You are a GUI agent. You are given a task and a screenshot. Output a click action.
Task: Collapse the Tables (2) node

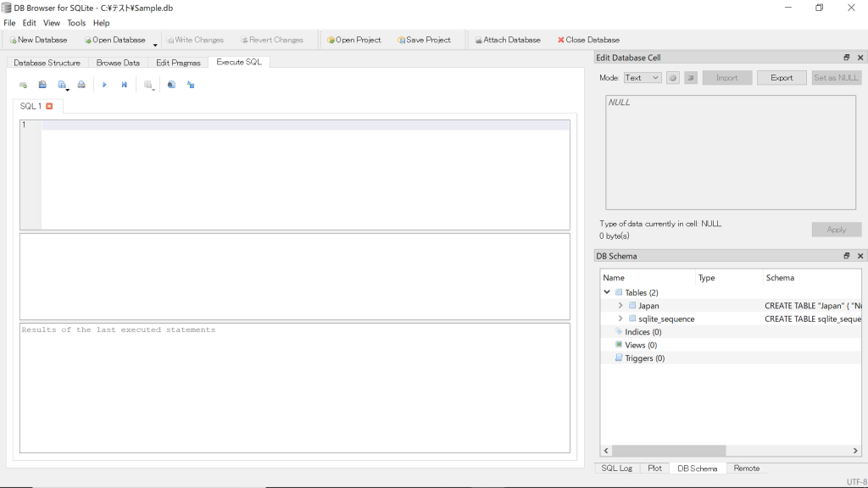click(607, 292)
